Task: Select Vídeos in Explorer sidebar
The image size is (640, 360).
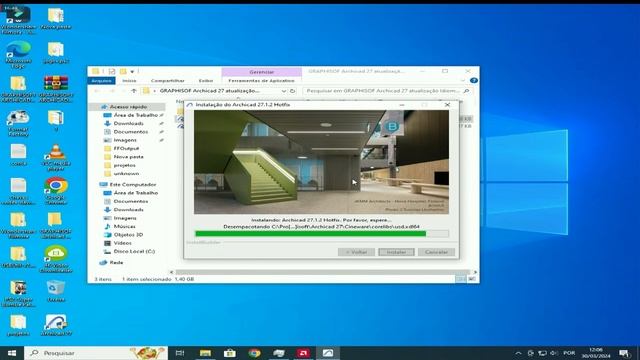Action: click(x=122, y=243)
